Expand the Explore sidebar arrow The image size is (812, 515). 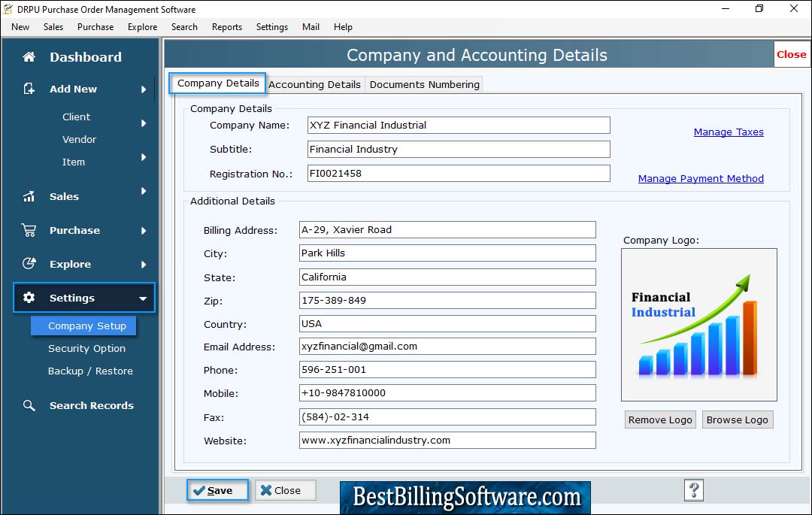tap(144, 265)
